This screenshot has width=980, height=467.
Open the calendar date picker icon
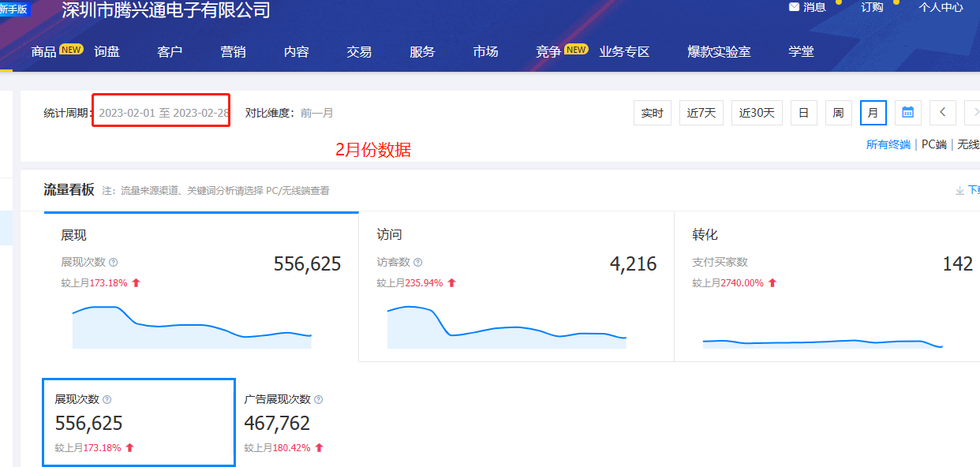click(x=907, y=113)
